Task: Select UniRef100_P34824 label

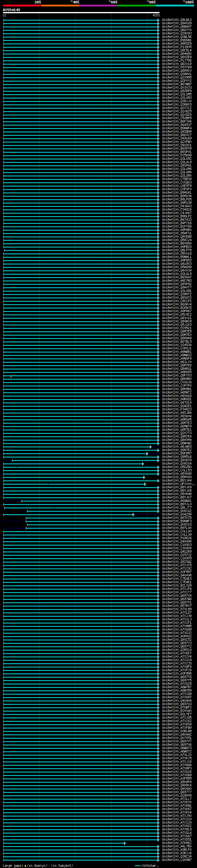Action: [176, 209]
